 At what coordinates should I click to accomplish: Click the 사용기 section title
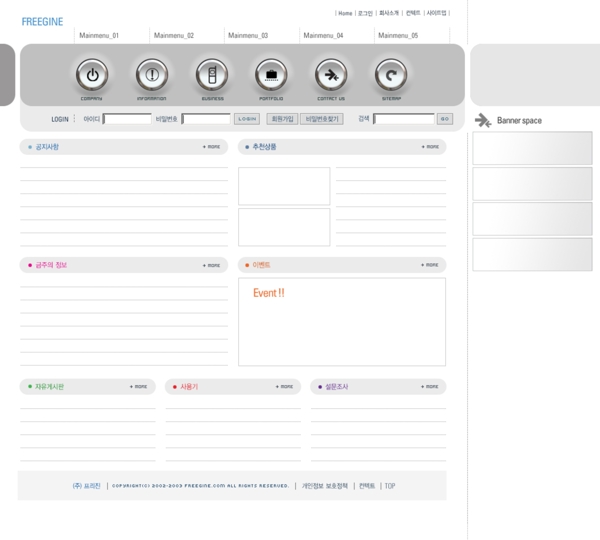coord(189,387)
